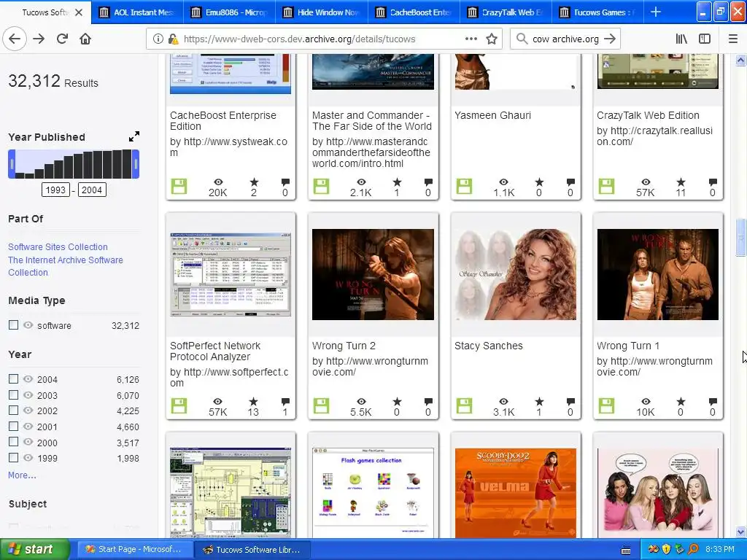747x560 pixels.
Task: Show site information icon in address bar
Action: tap(158, 39)
